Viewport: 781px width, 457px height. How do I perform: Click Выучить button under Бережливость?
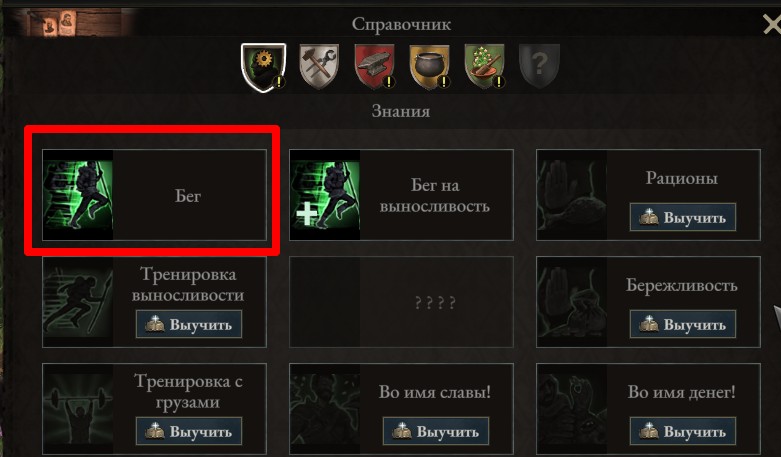pyautogui.click(x=682, y=324)
